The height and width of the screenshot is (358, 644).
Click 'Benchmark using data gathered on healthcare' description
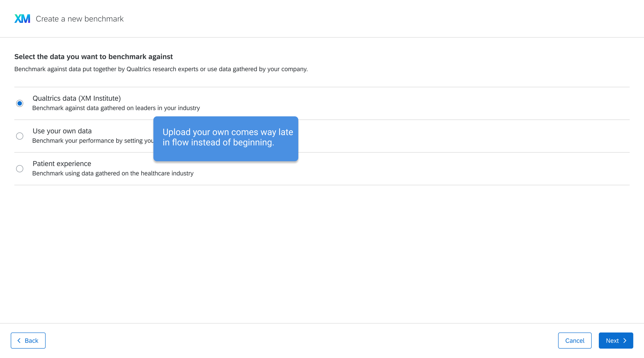point(113,173)
